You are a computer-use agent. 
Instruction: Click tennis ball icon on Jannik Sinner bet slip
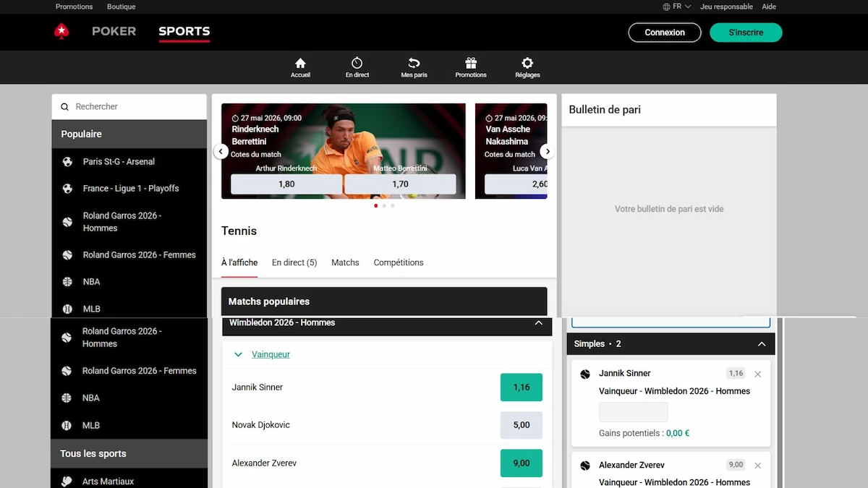[x=585, y=374]
